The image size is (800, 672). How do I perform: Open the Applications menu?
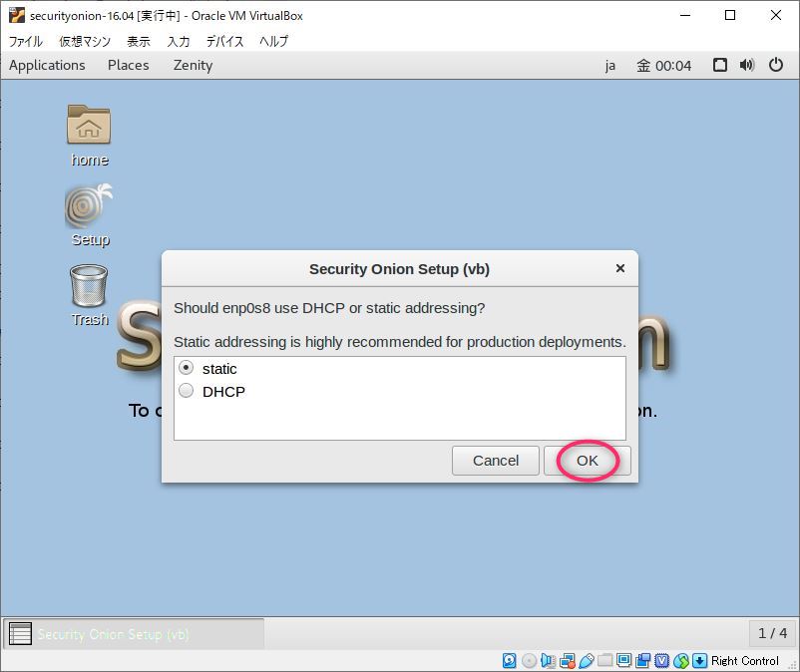[47, 65]
